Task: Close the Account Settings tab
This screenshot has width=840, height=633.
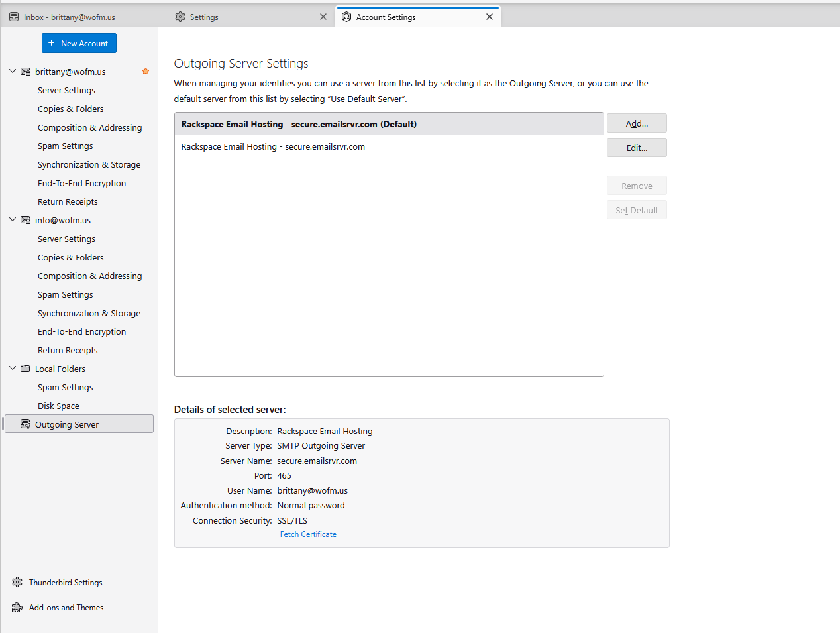Action: (x=490, y=17)
